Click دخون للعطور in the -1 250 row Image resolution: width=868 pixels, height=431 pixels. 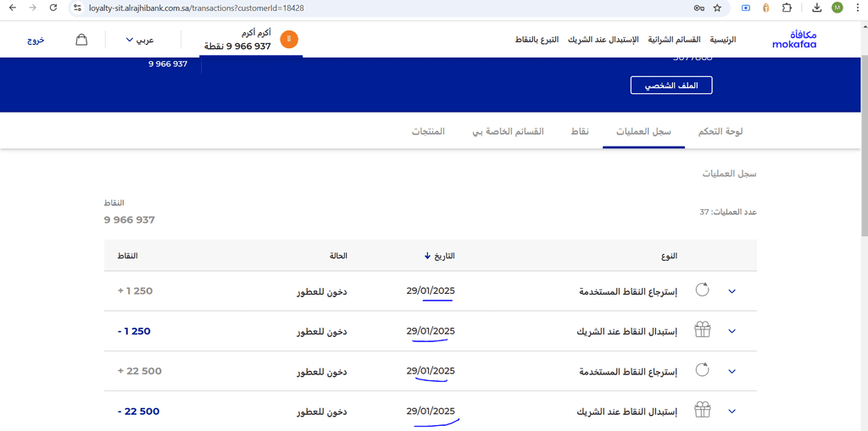point(321,331)
